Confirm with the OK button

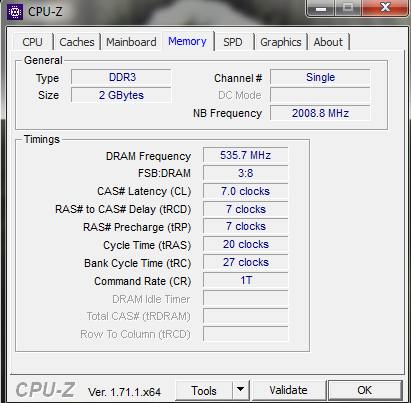point(365,390)
